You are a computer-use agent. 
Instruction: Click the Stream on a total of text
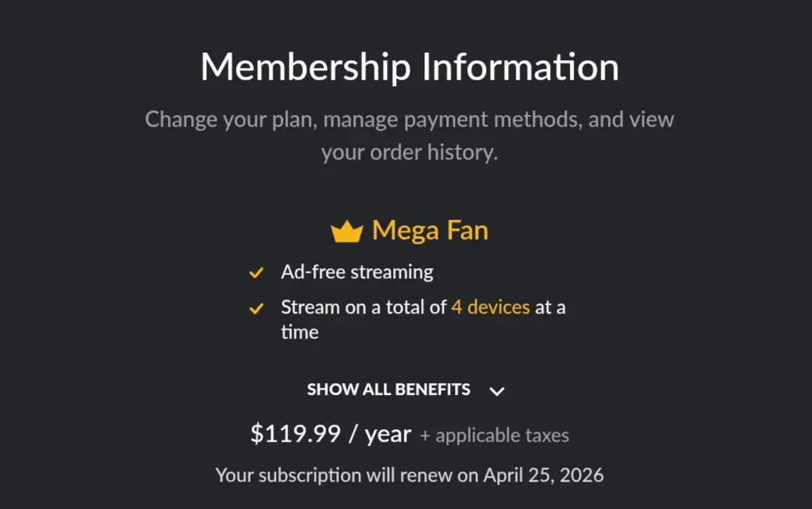[x=363, y=307]
